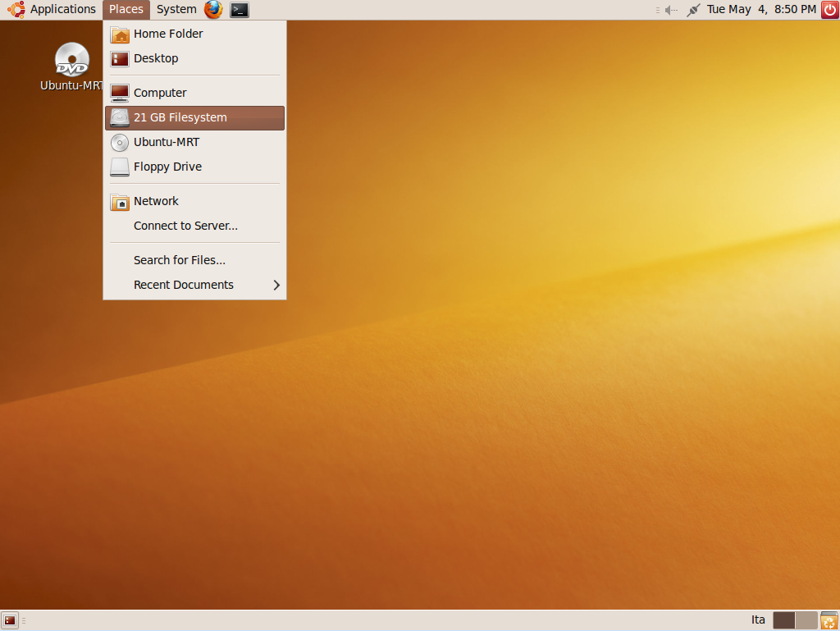Close the open Places menu

(126, 10)
